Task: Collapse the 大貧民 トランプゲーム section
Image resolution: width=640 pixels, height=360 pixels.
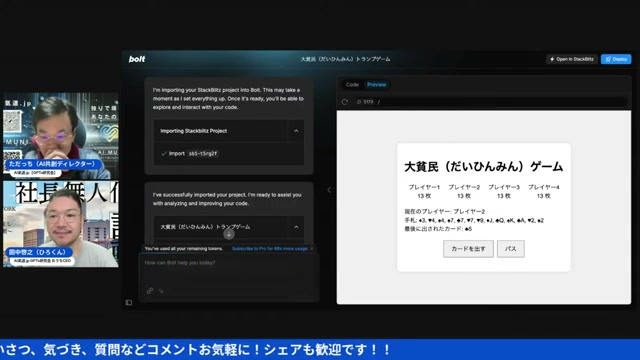Action: click(296, 227)
